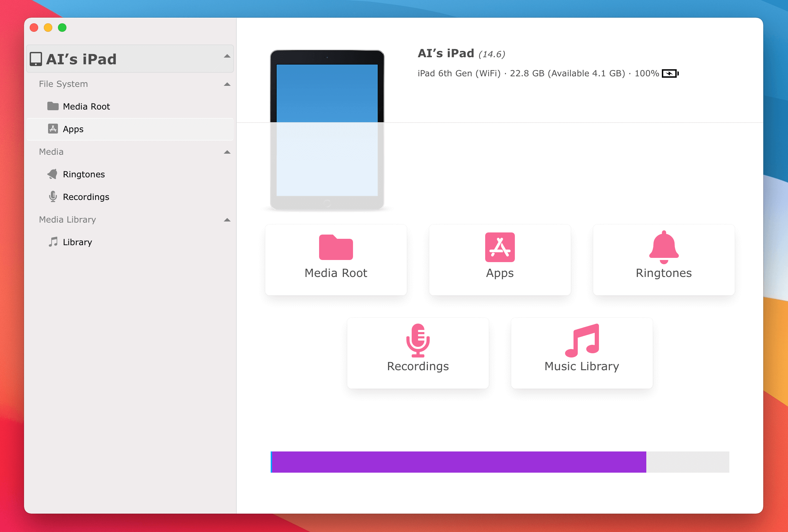Click the Music Library card label
Image resolution: width=788 pixels, height=532 pixels.
582,367
